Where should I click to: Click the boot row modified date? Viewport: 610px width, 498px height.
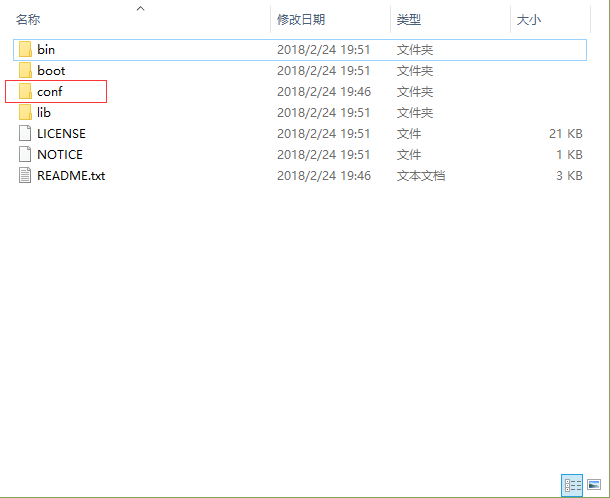click(x=323, y=70)
